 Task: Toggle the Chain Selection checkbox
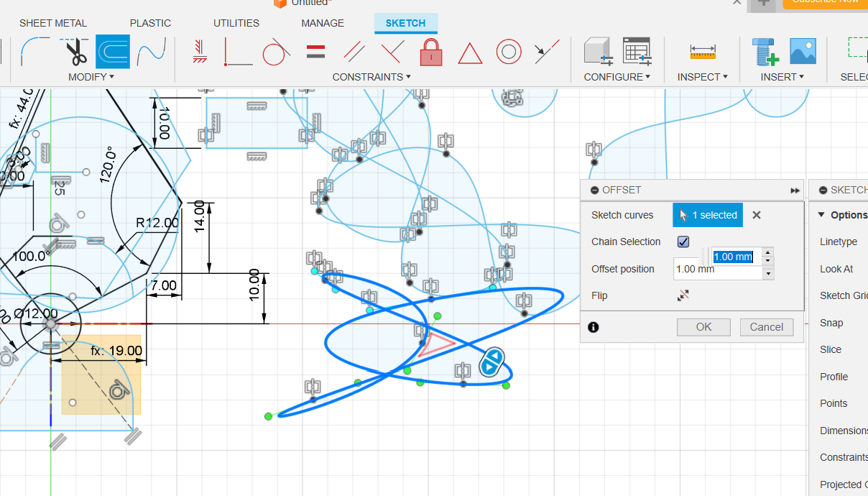[x=683, y=242]
